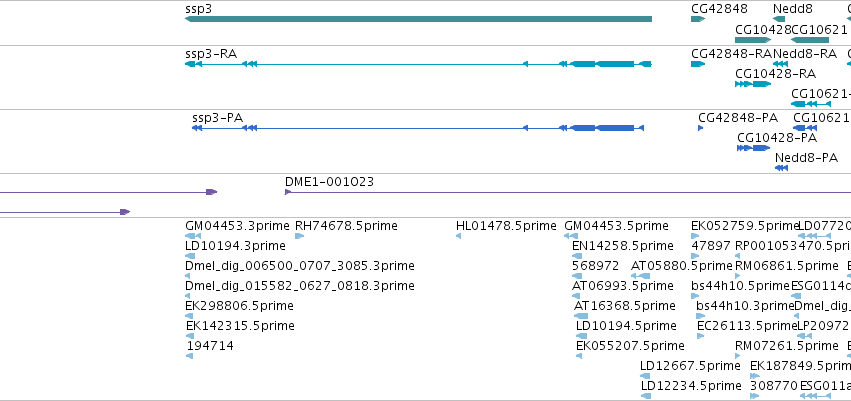Click the ssp3-PA protein label
This screenshot has height=401, width=851.
tap(217, 118)
